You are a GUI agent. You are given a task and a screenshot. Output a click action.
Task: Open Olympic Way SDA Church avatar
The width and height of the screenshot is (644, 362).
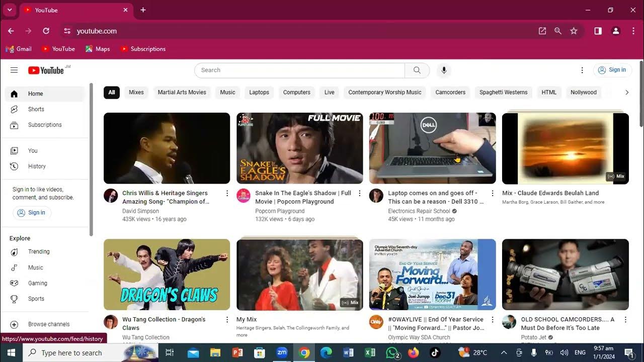pyautogui.click(x=376, y=322)
